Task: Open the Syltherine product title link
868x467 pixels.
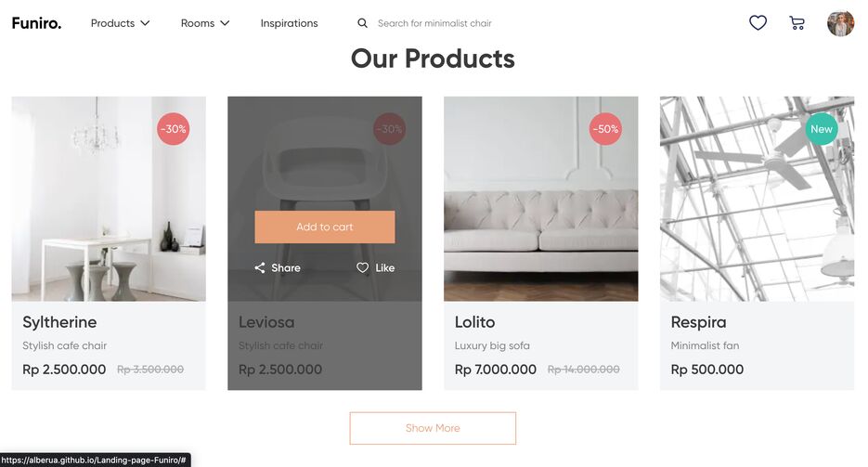Action: click(x=59, y=322)
